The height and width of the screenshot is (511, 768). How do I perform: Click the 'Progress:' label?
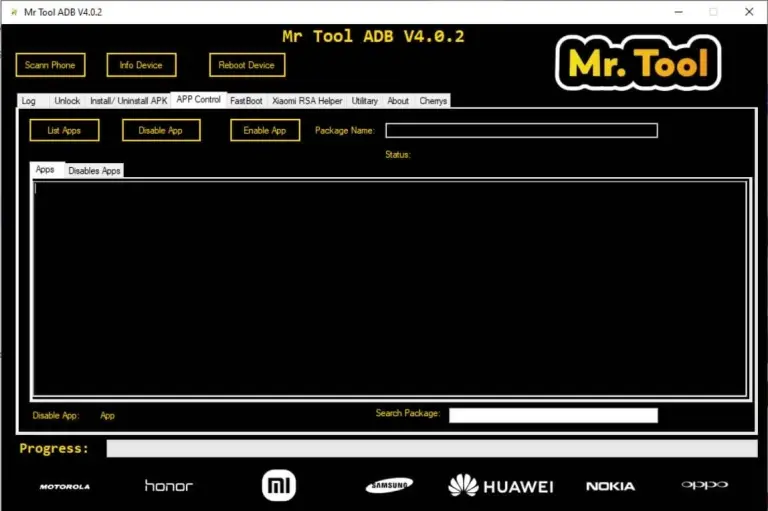pyautogui.click(x=54, y=448)
